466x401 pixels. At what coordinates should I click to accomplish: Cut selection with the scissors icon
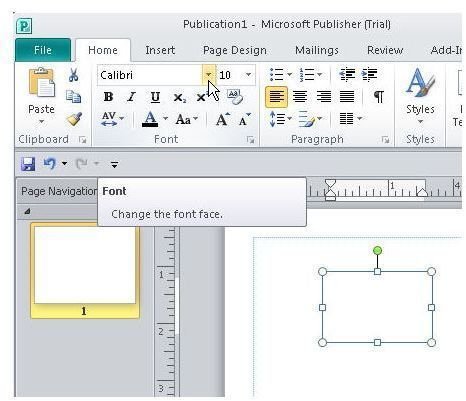pyautogui.click(x=74, y=75)
